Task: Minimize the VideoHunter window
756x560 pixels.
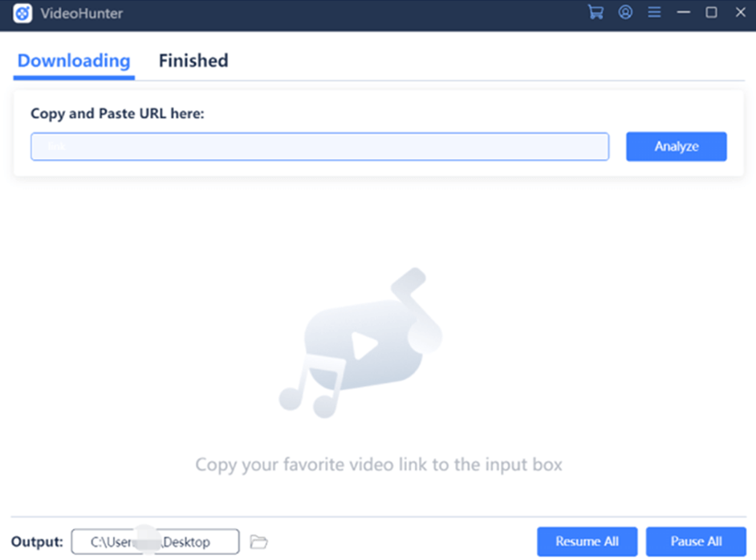Action: point(683,12)
